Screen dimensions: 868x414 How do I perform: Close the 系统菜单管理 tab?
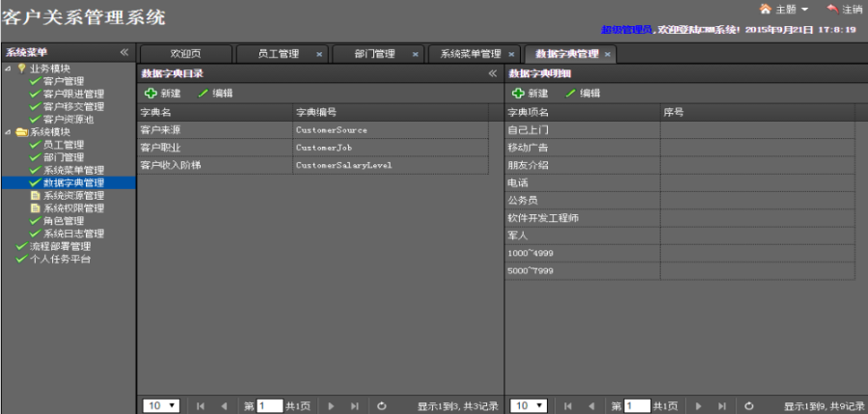click(511, 54)
